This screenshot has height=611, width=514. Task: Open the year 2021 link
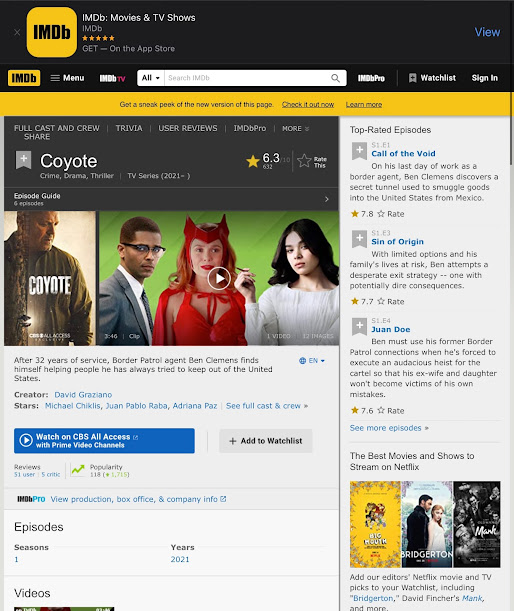pos(180,559)
